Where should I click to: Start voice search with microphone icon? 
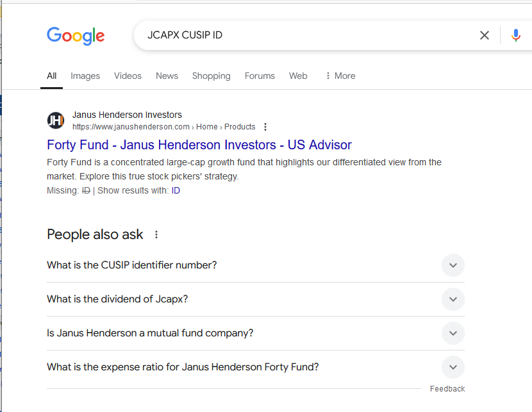click(516, 35)
